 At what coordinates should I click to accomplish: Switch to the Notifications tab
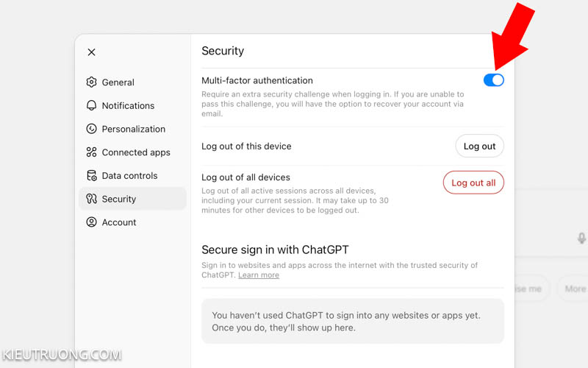tap(128, 105)
